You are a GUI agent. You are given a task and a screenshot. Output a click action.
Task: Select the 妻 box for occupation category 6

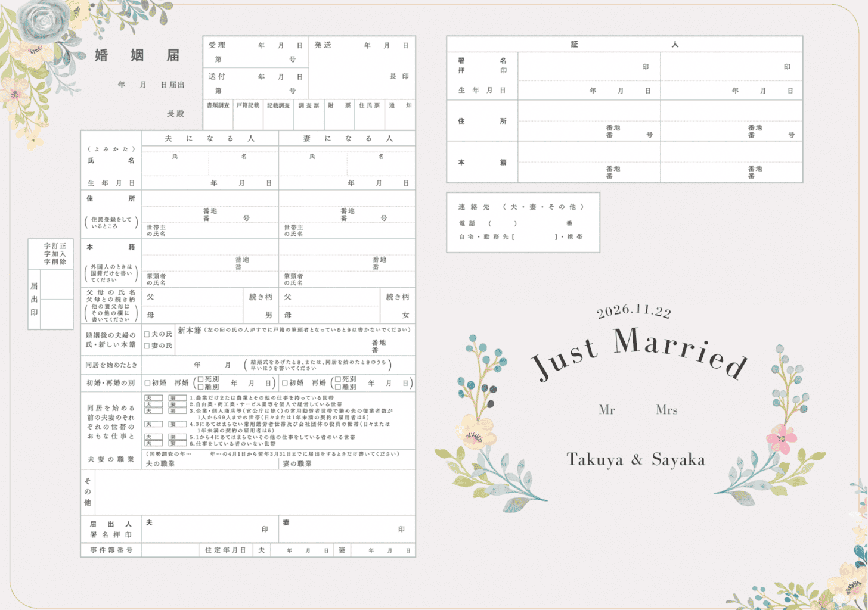177,443
